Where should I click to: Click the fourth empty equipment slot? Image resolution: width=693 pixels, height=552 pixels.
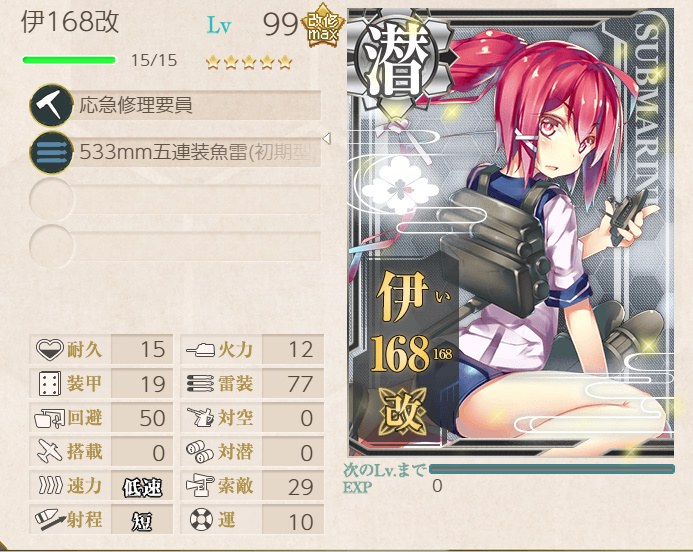pyautogui.click(x=175, y=246)
